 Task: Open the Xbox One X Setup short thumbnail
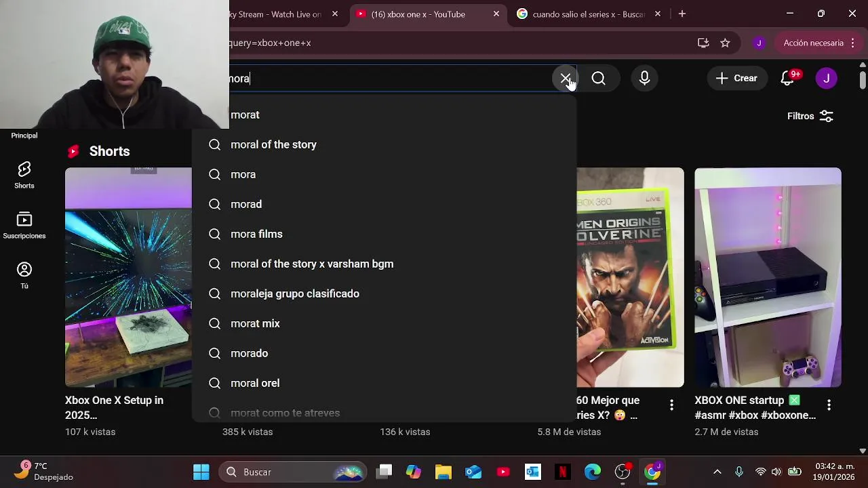pos(128,277)
